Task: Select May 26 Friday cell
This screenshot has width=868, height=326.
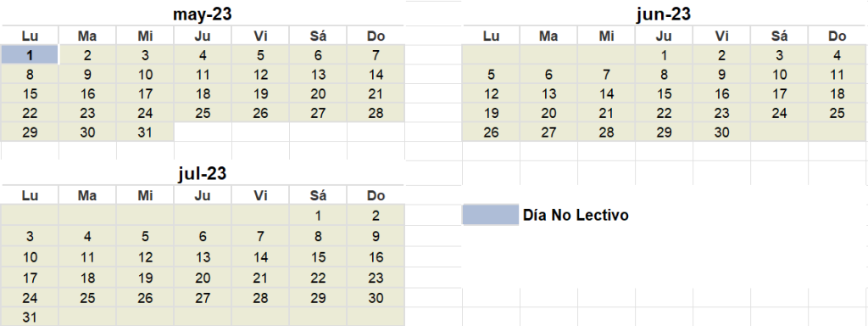Action: point(260,113)
